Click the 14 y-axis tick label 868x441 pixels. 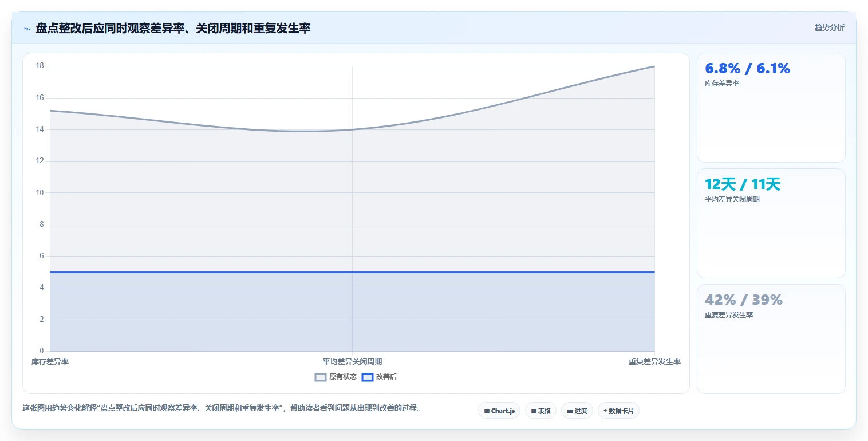point(40,129)
